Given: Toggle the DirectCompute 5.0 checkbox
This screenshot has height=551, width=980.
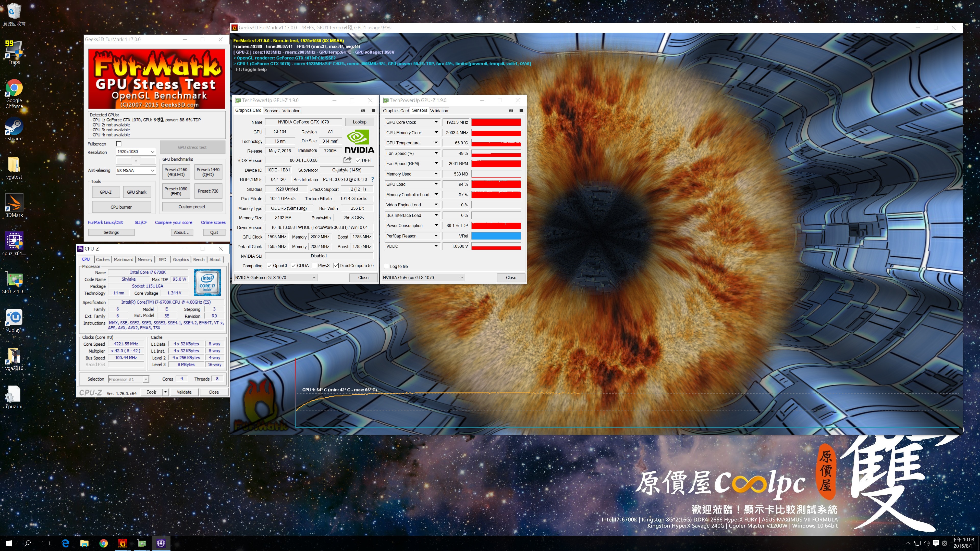Looking at the screenshot, I should tap(336, 266).
